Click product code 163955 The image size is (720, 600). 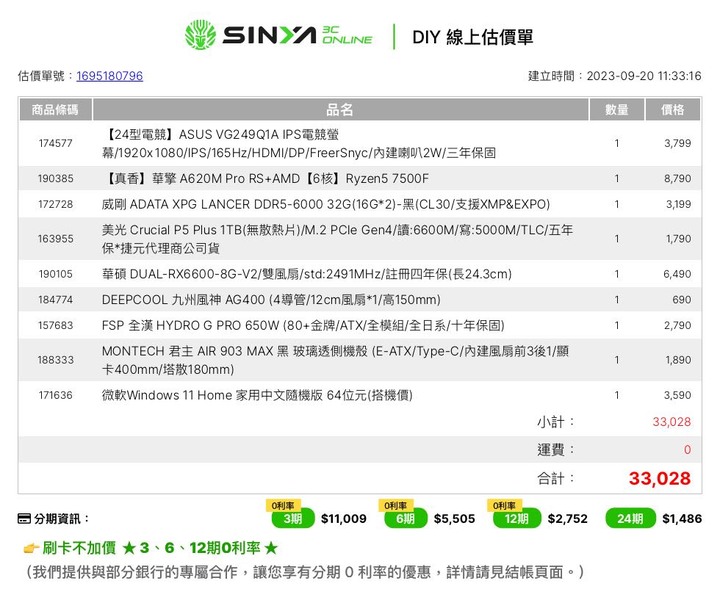tap(56, 239)
